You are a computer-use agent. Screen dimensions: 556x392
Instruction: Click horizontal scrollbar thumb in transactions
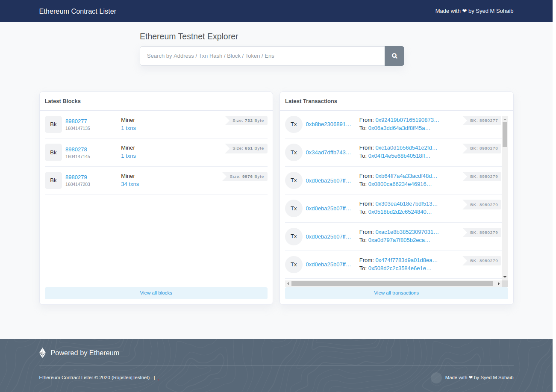point(392,283)
